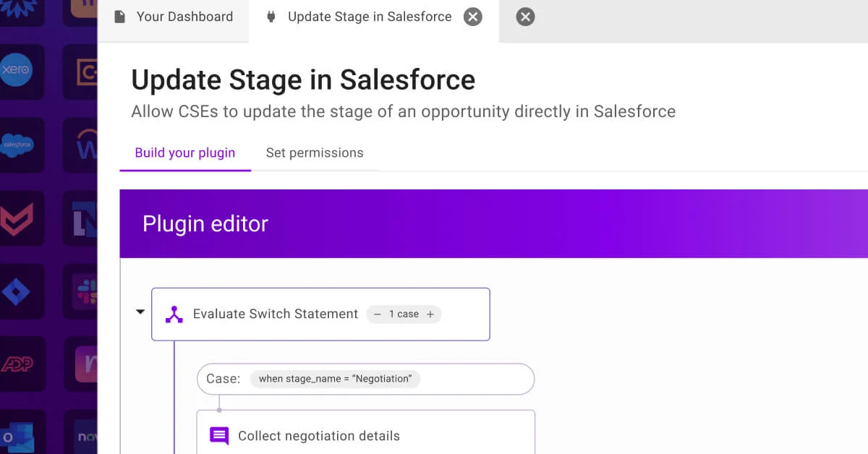Image resolution: width=868 pixels, height=454 pixels.
Task: Open the Collect negotiation details step
Action: [318, 436]
